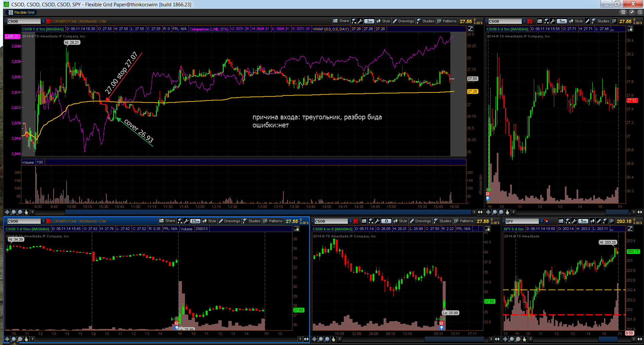Toggle auto-expand arrows at 15m chart bottom right
644x345 pixels.
(306, 339)
